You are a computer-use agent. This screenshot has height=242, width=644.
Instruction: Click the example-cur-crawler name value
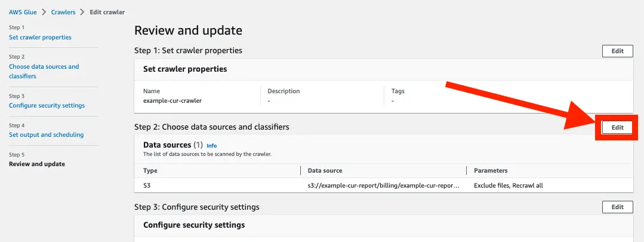tap(172, 100)
